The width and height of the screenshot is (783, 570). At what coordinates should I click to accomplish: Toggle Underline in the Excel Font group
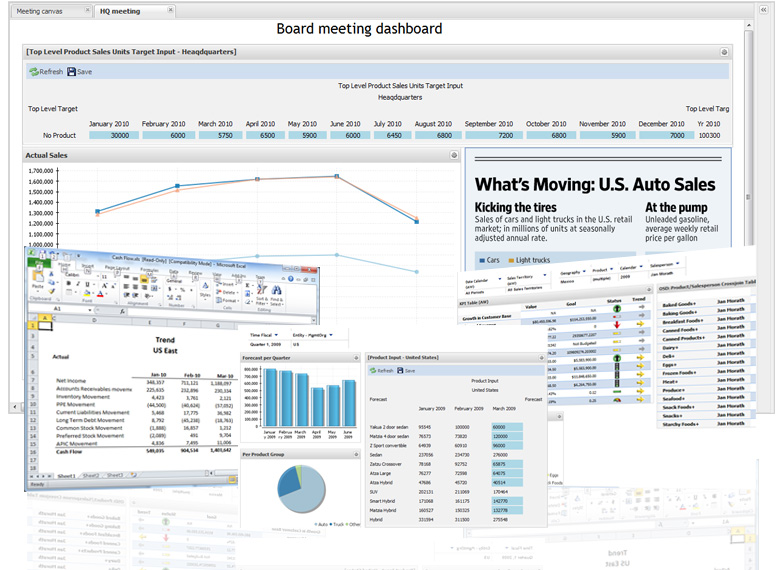(87, 285)
